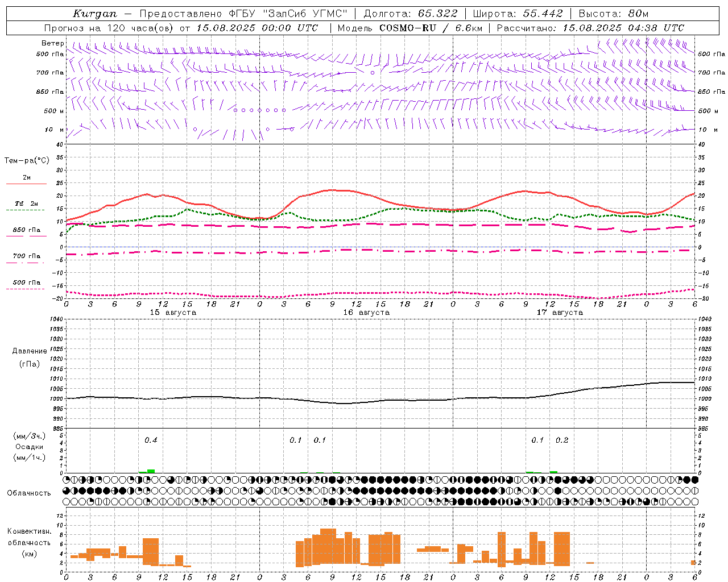Click the Td 2м legend label
Screen dimensions: 728x582
click(26, 203)
